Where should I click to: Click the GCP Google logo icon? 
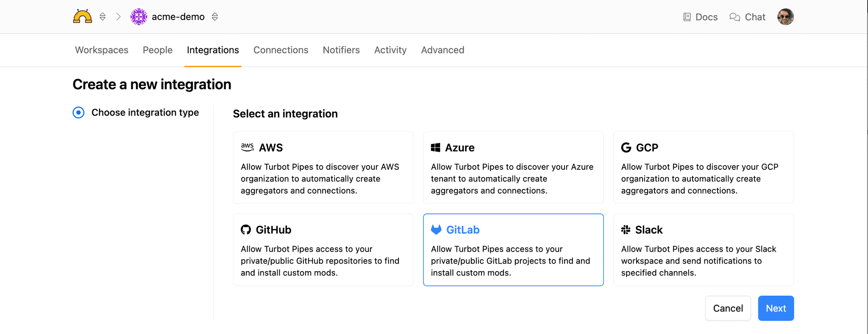[x=626, y=147]
